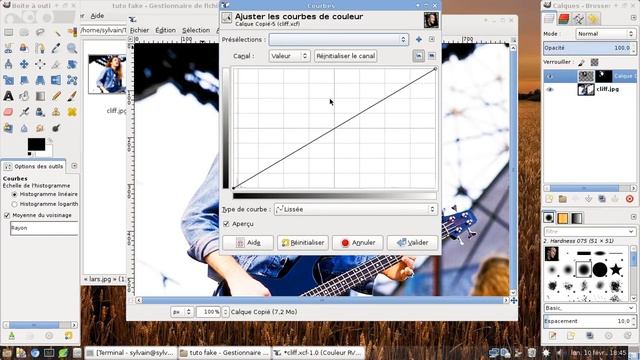Open Sélection menu in image window
This screenshot has width=640, height=360.
[196, 30]
